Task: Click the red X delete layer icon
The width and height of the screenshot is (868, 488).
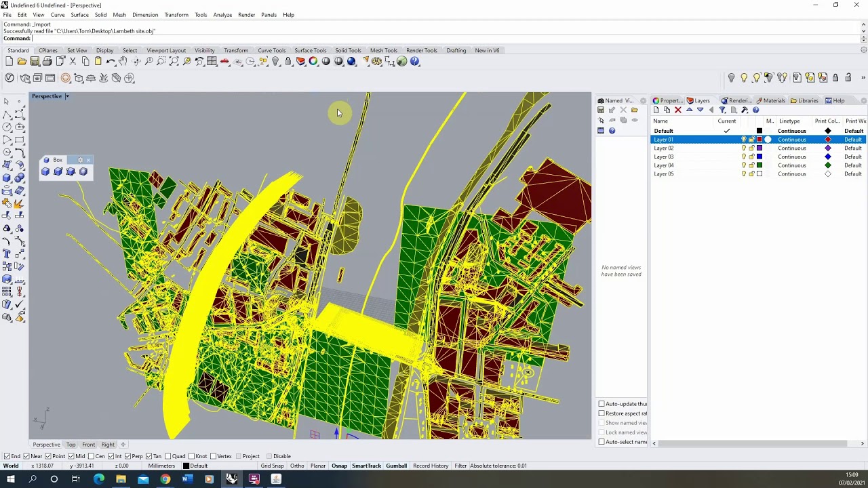Action: coord(677,110)
